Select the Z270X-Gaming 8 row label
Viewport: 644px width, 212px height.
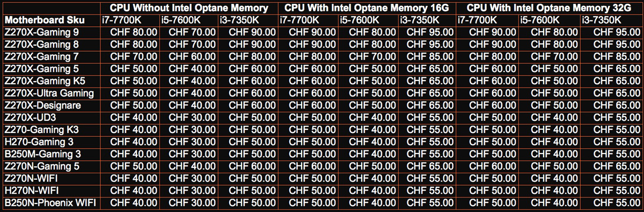[x=41, y=44]
